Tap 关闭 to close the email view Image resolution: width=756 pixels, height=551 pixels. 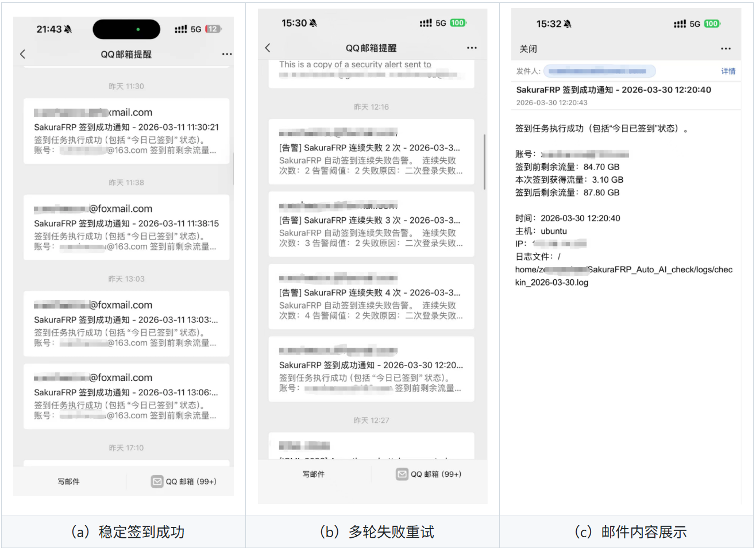tap(528, 49)
